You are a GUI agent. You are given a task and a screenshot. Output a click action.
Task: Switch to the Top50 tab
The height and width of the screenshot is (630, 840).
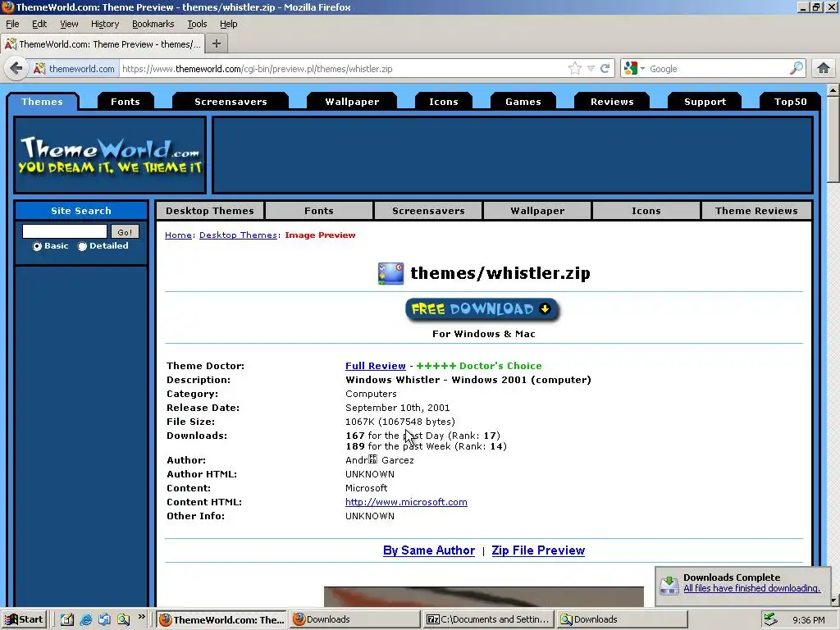(x=790, y=102)
